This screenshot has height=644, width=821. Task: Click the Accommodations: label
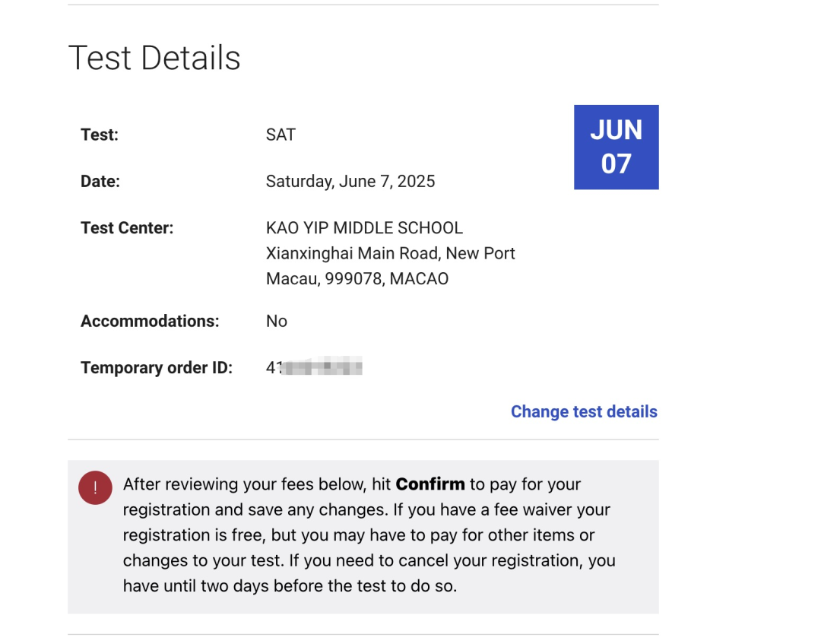click(150, 321)
